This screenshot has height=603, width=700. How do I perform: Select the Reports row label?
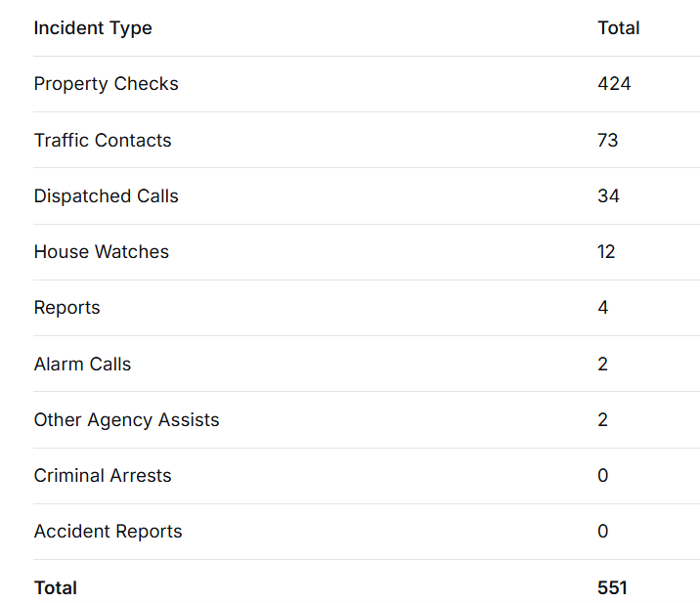tap(66, 308)
